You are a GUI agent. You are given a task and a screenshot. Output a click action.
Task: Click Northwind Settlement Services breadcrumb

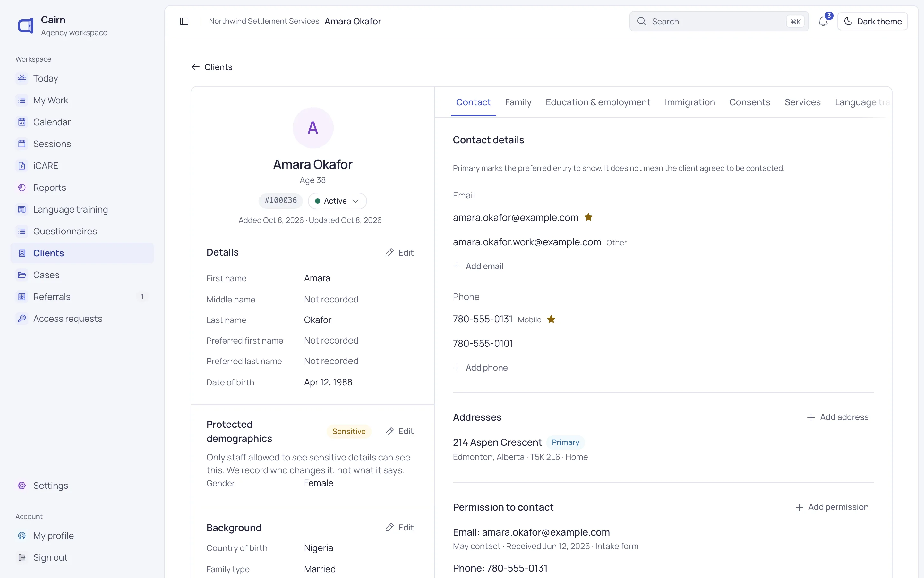(264, 22)
